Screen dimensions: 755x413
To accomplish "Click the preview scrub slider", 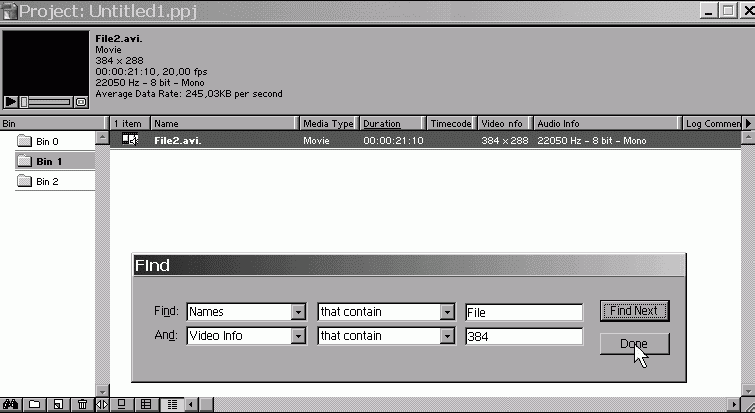I will (x=46, y=102).
